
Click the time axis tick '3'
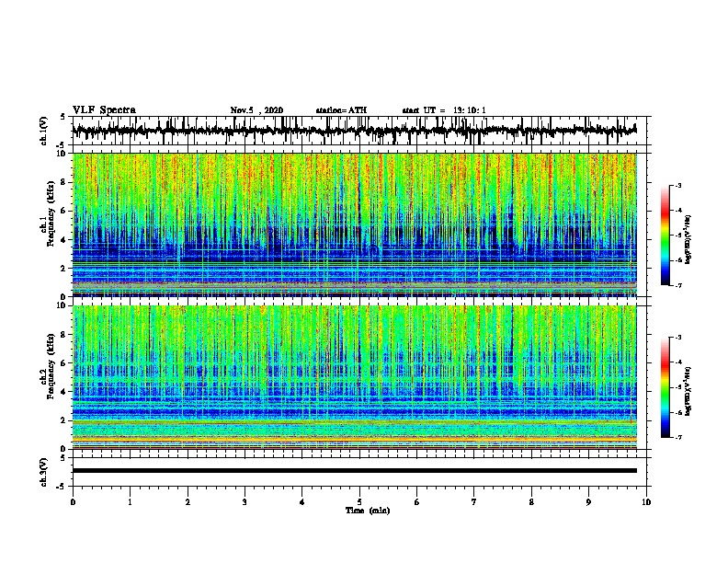coord(245,502)
